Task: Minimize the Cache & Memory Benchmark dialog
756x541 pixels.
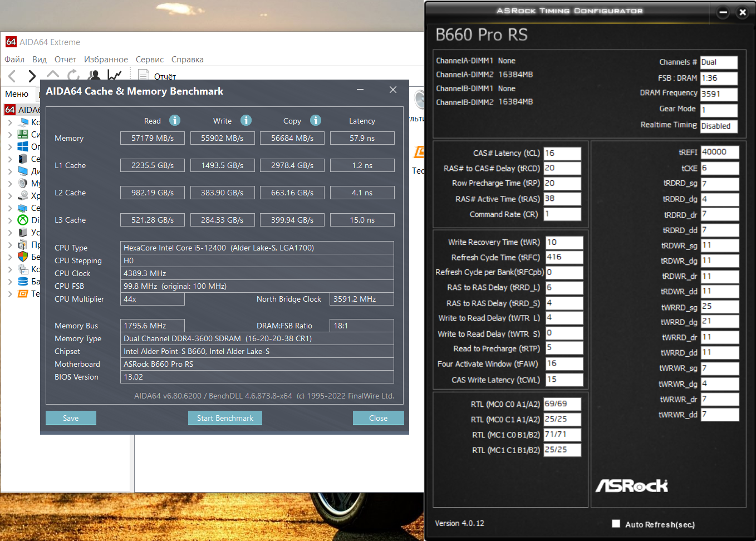Action: [360, 90]
